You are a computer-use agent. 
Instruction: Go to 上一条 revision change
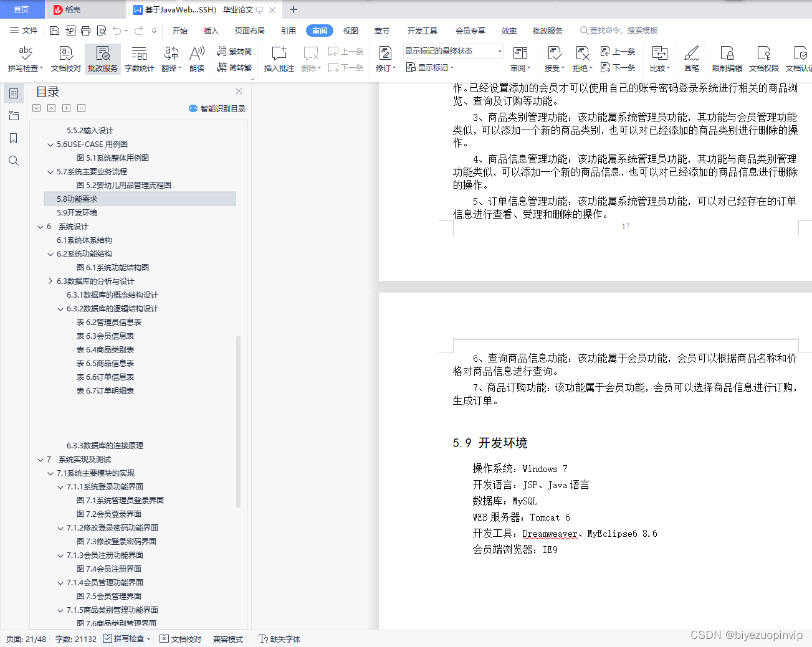[x=618, y=51]
